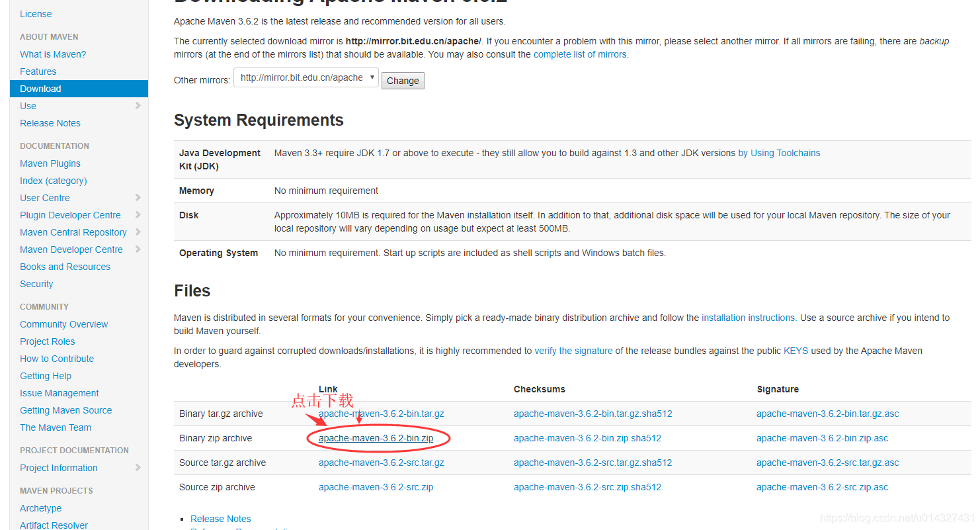This screenshot has width=980, height=530.
Task: Open Issue Management page
Action: [60, 393]
